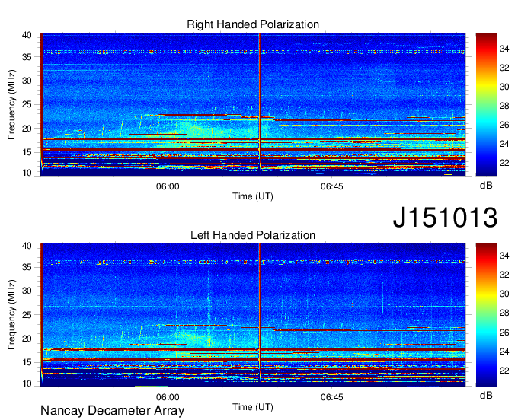Click the '22' value on top colorbar

[x=504, y=163]
